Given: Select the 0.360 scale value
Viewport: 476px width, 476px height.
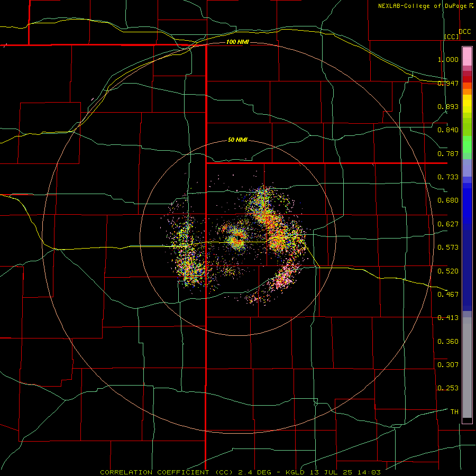Looking at the screenshot, I should point(448,342).
